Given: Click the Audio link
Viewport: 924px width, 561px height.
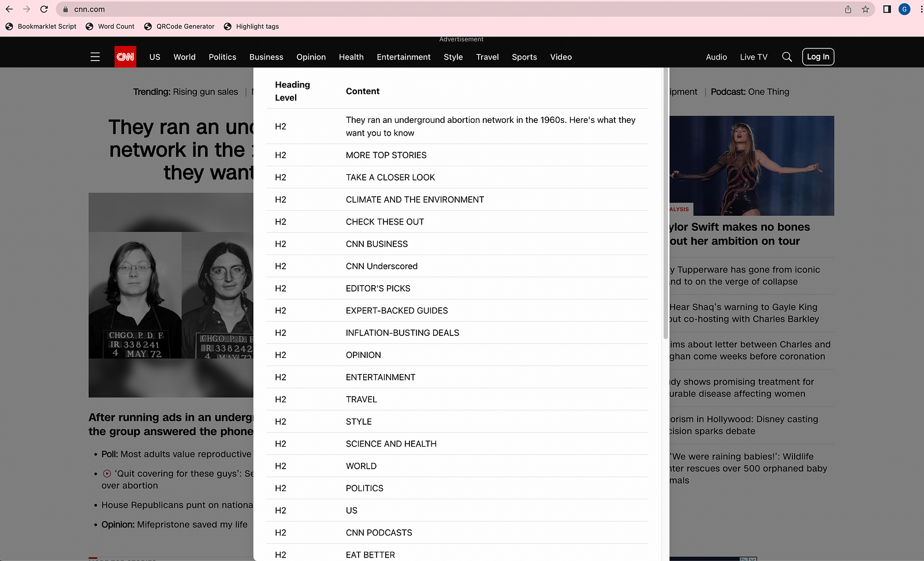Looking at the screenshot, I should [x=716, y=57].
